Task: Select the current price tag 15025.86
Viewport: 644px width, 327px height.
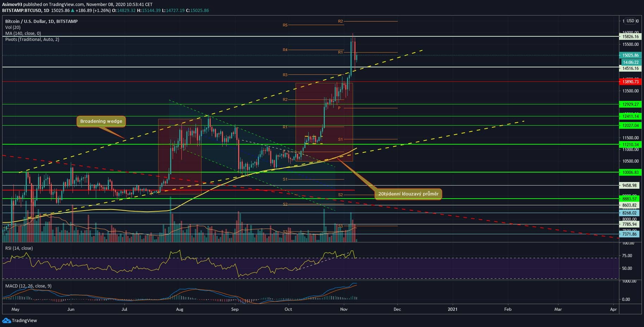Action: (630, 55)
